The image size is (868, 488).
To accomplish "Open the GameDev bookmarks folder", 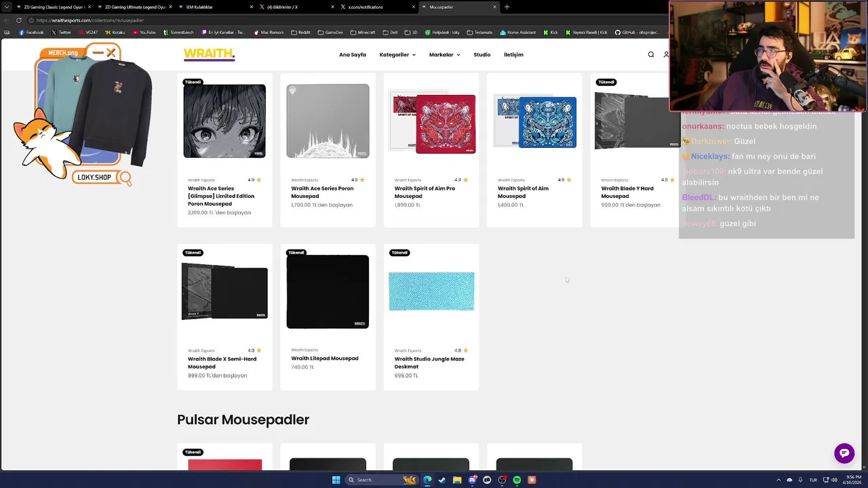I will pyautogui.click(x=330, y=33).
